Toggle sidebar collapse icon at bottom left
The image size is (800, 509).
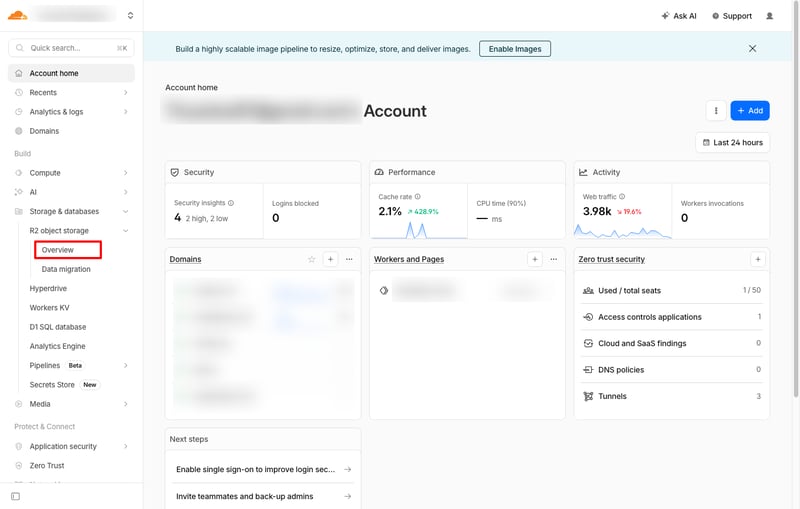(15, 496)
